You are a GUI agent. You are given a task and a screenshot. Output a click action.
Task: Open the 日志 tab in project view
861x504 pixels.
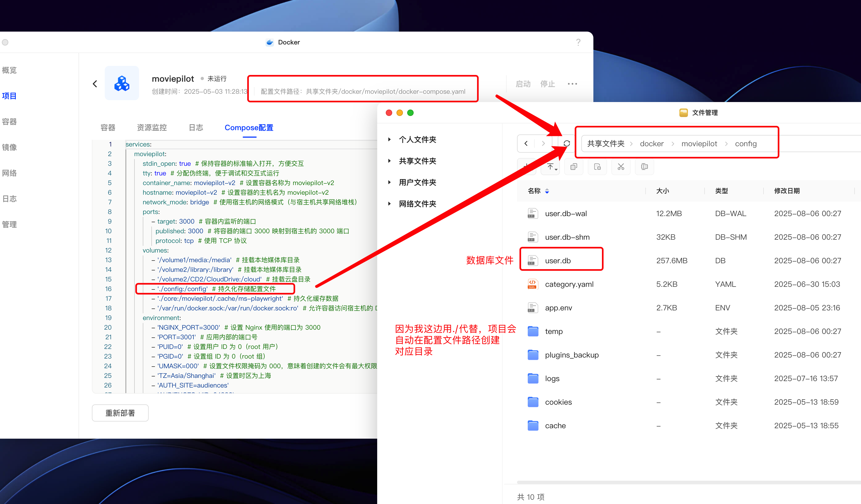[196, 127]
